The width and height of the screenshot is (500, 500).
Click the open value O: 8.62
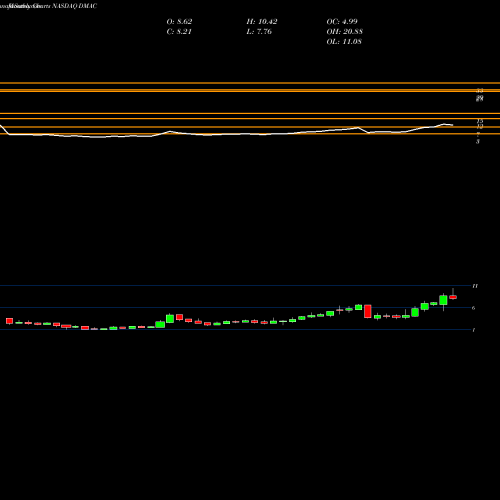coord(179,22)
